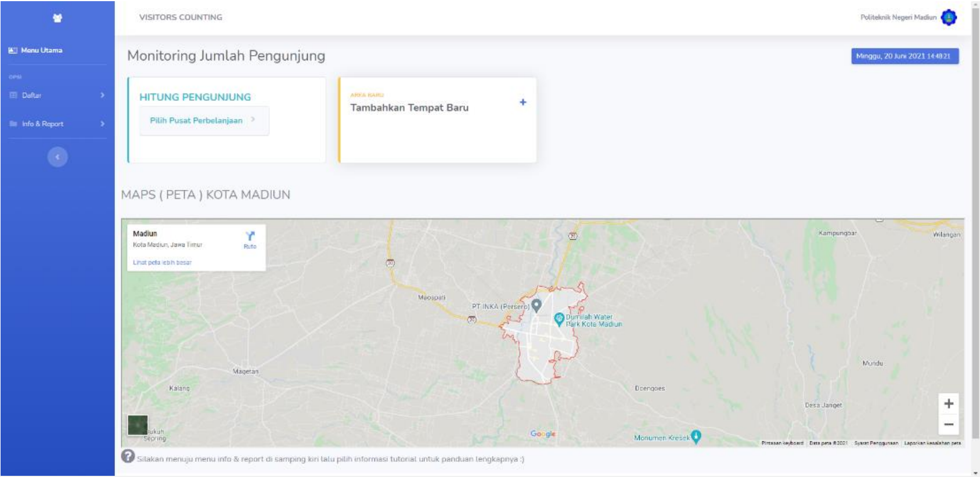
Task: Click the Info & Report folder icon
Action: point(13,124)
